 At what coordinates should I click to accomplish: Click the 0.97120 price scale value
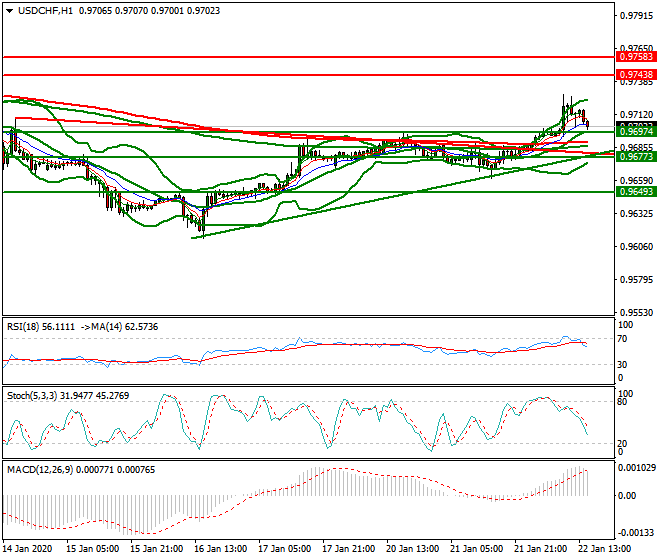coord(636,115)
